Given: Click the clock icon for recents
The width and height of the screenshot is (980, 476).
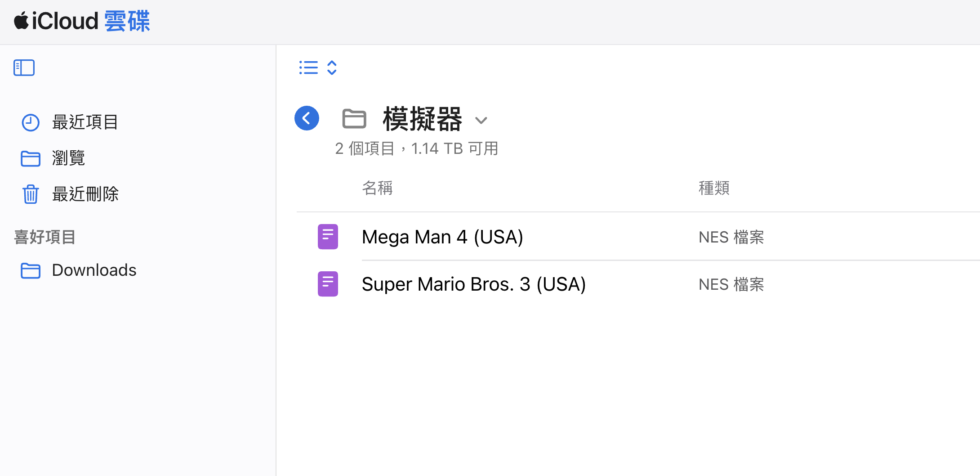Looking at the screenshot, I should point(31,122).
